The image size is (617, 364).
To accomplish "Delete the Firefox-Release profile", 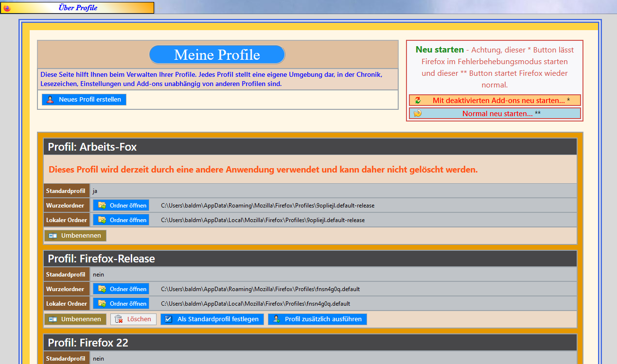I will 134,319.
